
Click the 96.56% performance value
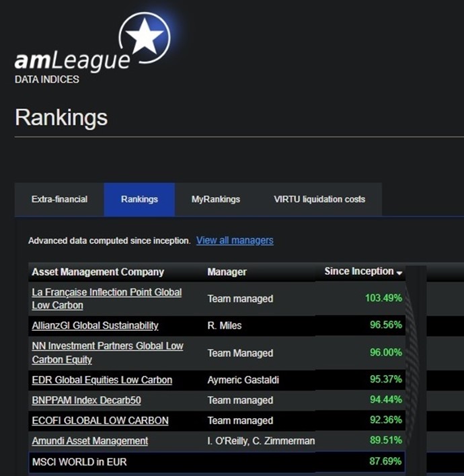(386, 325)
